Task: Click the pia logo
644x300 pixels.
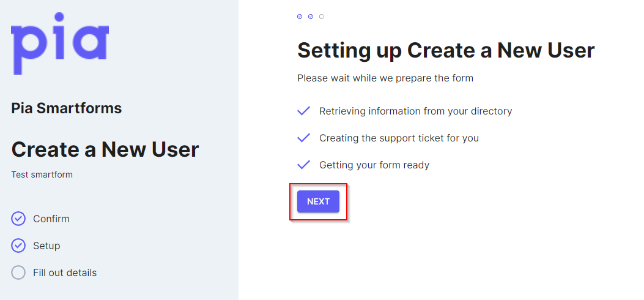Action: pyautogui.click(x=60, y=43)
